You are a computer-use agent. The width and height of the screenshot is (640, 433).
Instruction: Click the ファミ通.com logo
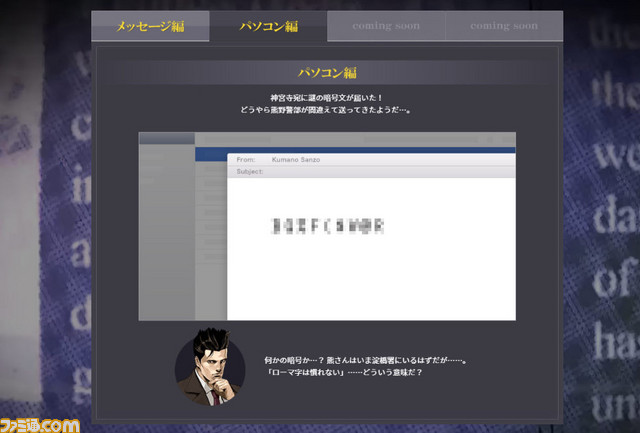click(40, 425)
